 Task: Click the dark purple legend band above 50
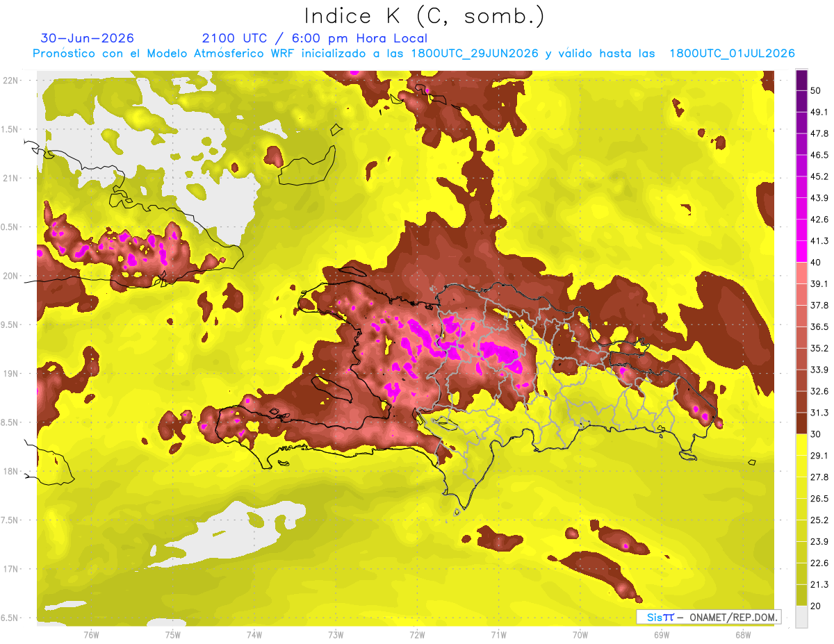pyautogui.click(x=801, y=80)
